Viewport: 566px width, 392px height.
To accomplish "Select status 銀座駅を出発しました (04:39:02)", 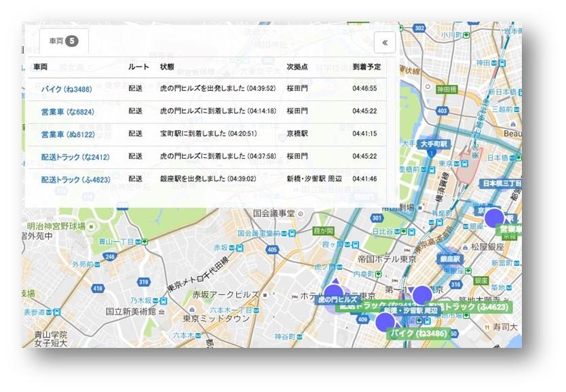I will (208, 178).
